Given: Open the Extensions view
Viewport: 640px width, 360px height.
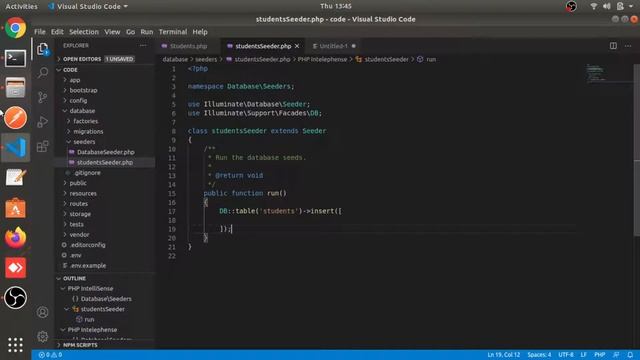Looking at the screenshot, I should 43,146.
